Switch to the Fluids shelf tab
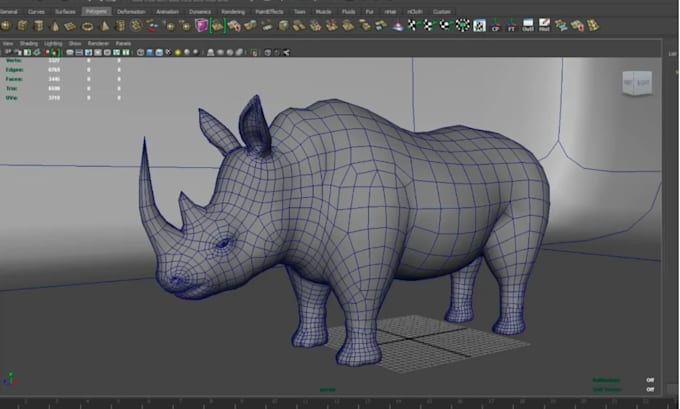The height and width of the screenshot is (409, 680). point(348,12)
